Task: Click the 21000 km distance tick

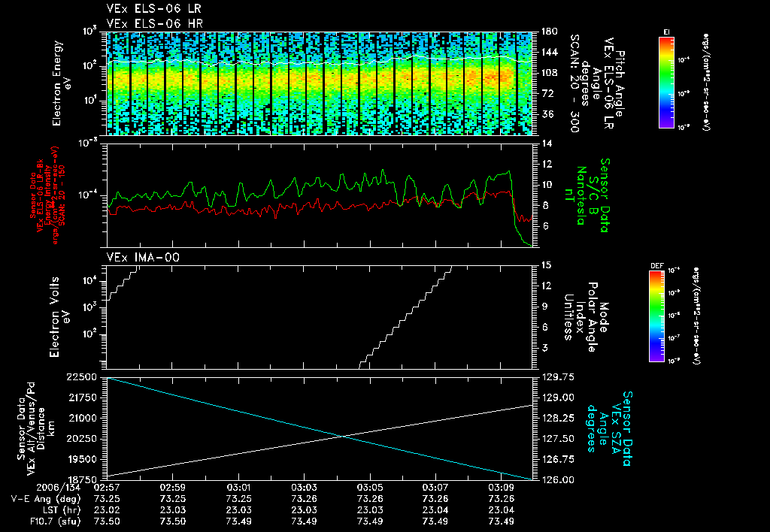Action: click(x=82, y=418)
